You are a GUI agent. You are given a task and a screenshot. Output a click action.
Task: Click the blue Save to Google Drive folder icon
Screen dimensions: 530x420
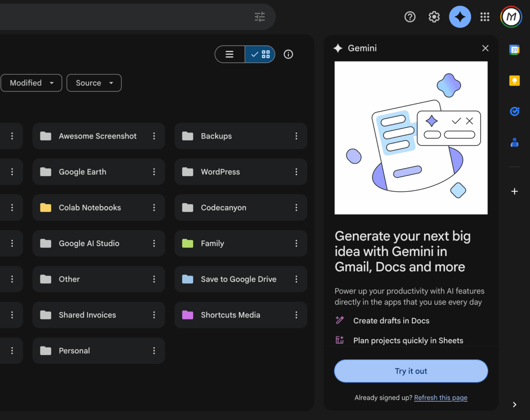click(188, 279)
